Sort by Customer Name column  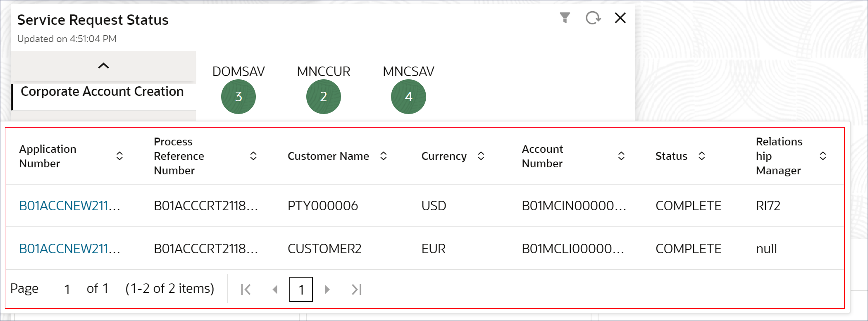(x=384, y=156)
